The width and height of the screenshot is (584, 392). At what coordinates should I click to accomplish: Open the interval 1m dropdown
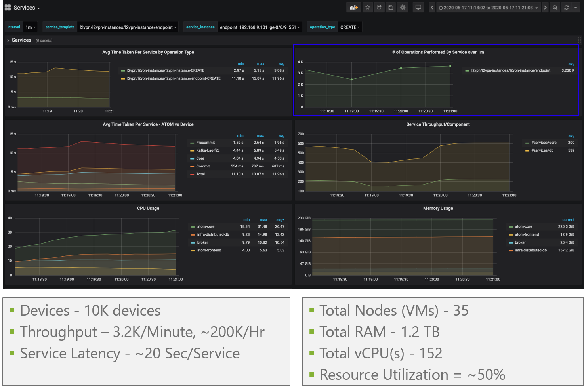click(x=31, y=27)
